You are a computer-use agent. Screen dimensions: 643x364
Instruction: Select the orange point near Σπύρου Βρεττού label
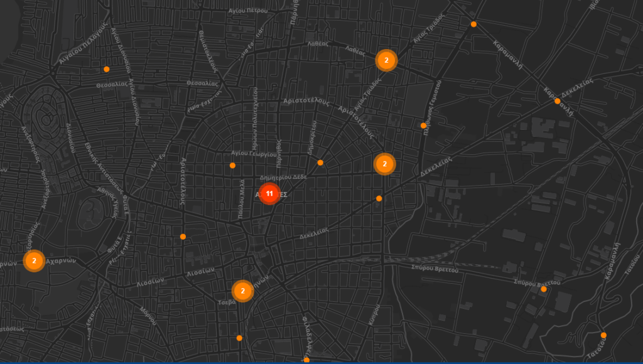[544, 289]
